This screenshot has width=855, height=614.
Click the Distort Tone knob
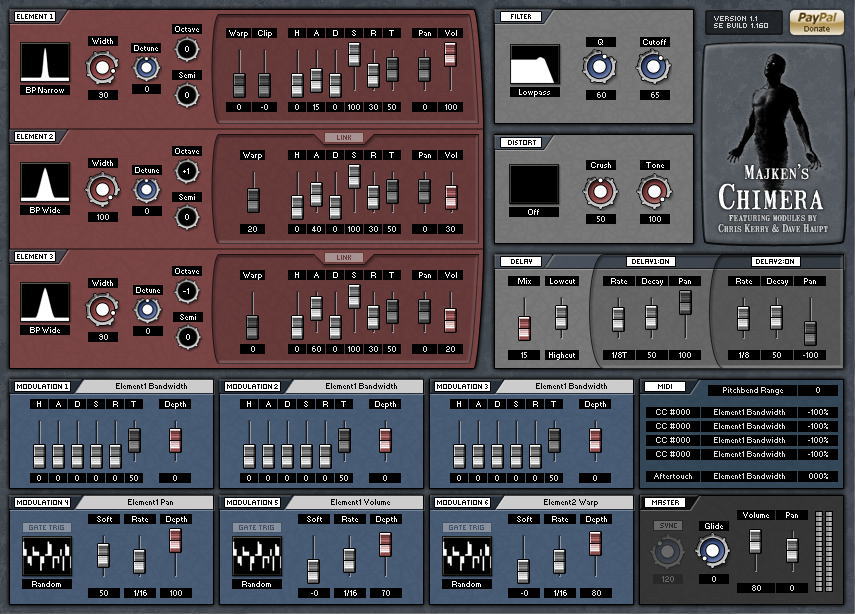coord(654,191)
